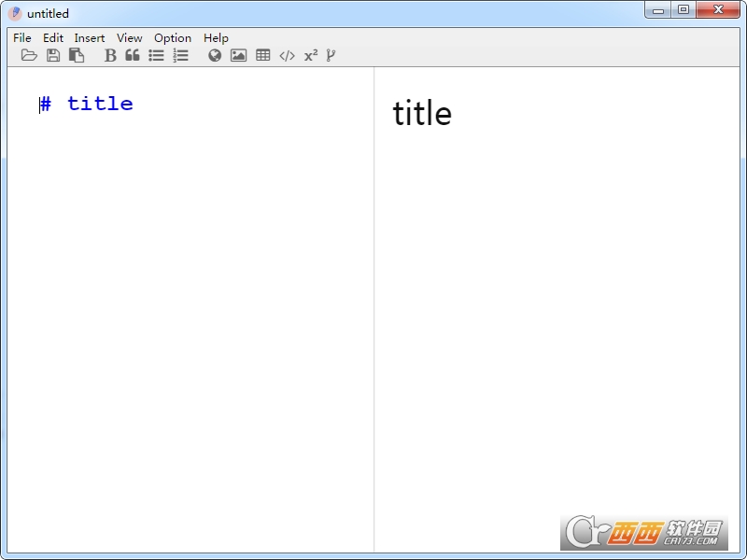Click the Open file folder icon
Screen dimensions: 747x560
(29, 55)
